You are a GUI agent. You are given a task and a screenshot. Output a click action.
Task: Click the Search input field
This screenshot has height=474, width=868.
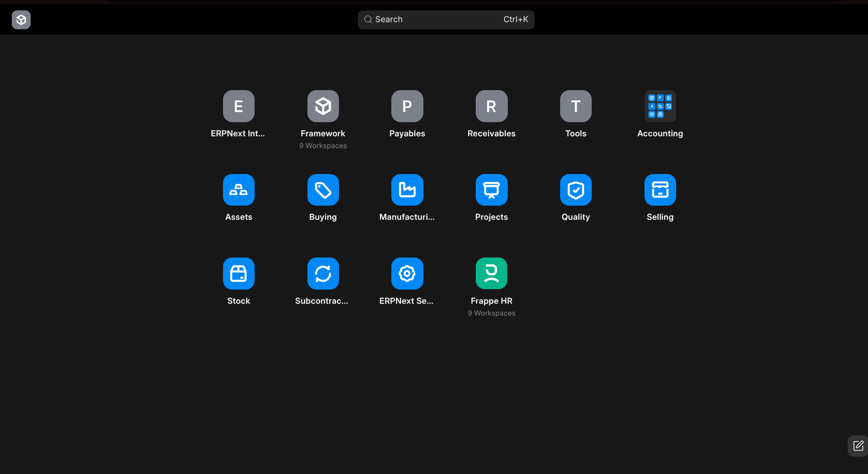click(x=446, y=19)
